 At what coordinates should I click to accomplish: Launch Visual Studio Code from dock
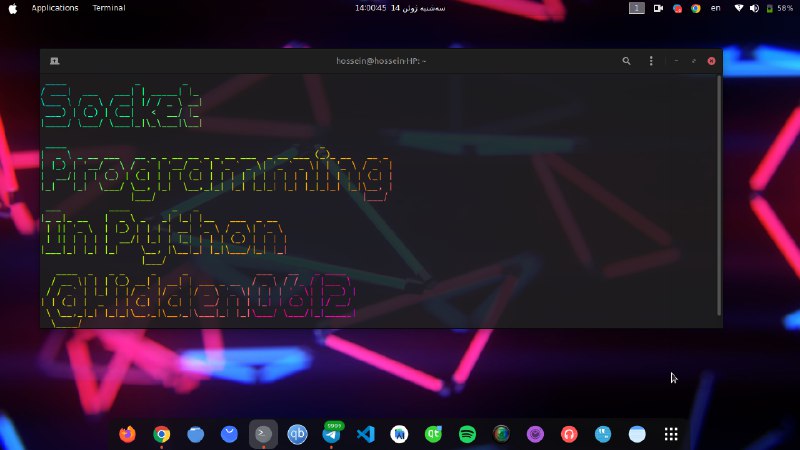tap(365, 434)
